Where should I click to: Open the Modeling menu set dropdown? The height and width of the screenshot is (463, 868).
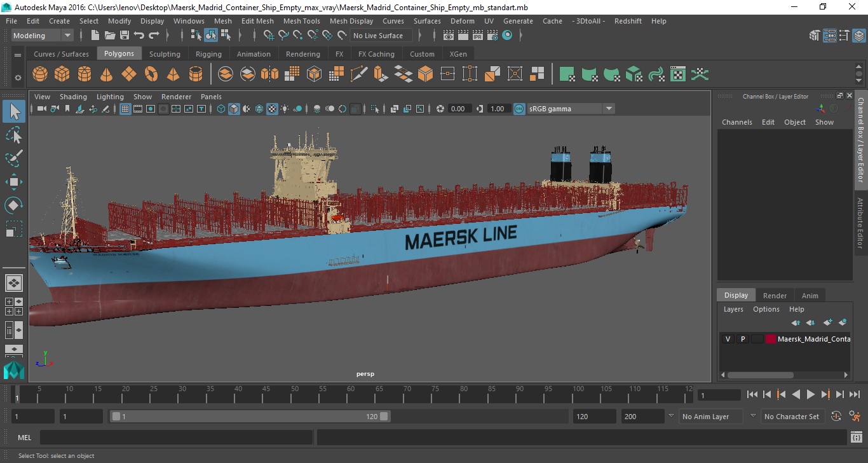click(43, 36)
